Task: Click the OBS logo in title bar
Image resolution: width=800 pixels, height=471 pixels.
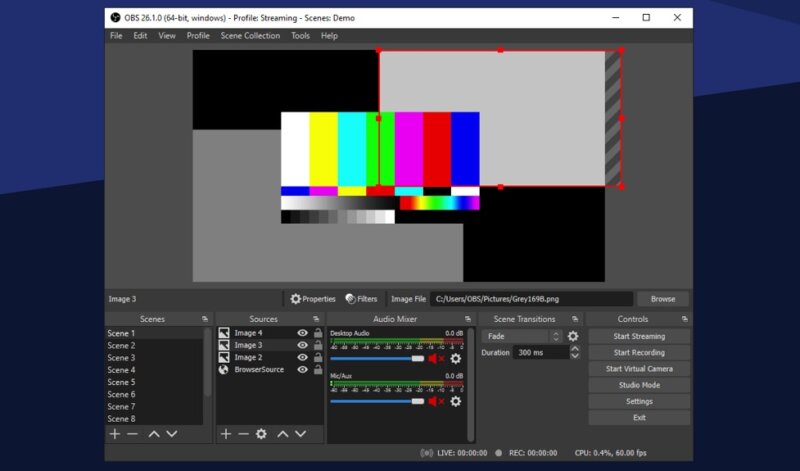Action: pos(115,17)
